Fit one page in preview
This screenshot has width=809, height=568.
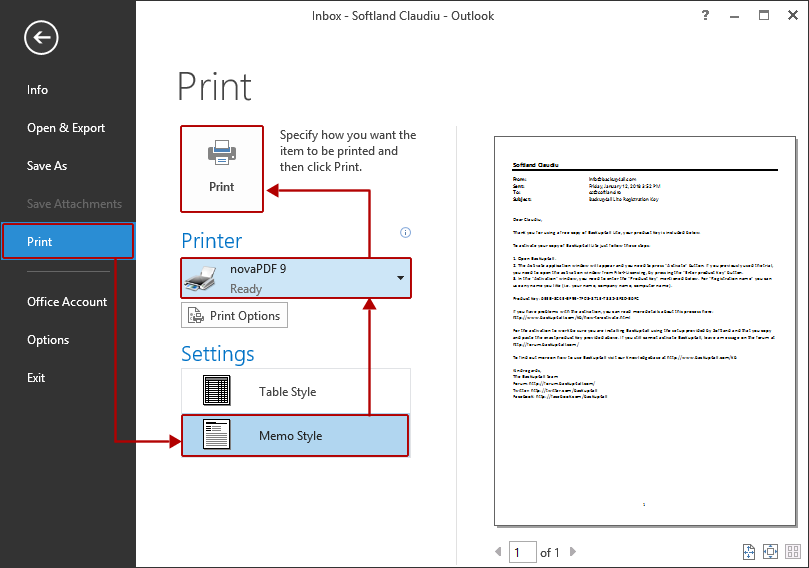click(770, 551)
